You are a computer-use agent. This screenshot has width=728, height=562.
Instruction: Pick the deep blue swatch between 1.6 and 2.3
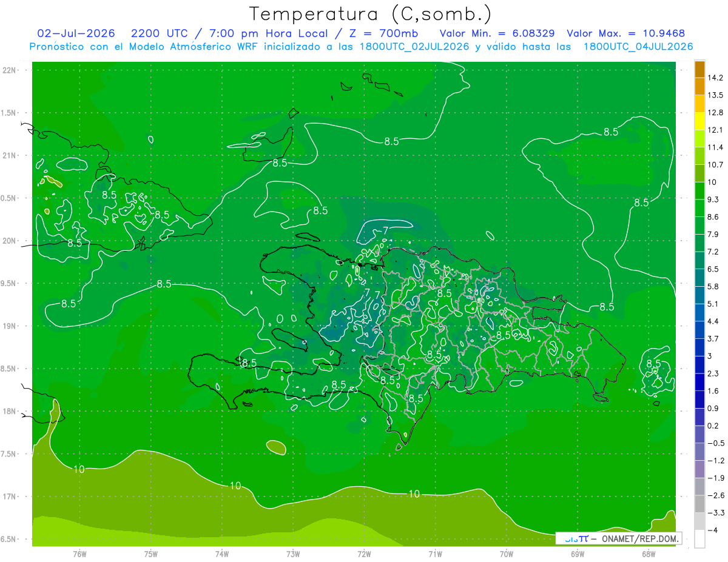[x=699, y=382]
